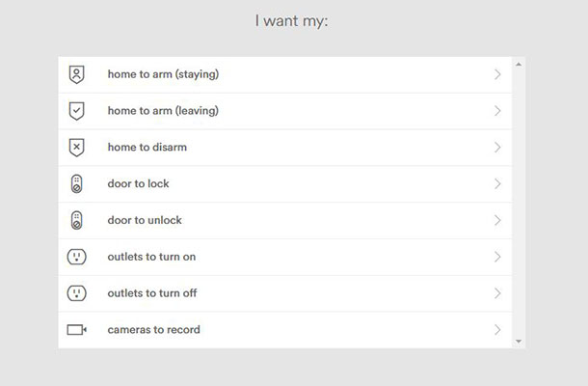Image resolution: width=588 pixels, height=386 pixels.
Task: Open chevron next to home to disarm
Action: pyautogui.click(x=497, y=148)
